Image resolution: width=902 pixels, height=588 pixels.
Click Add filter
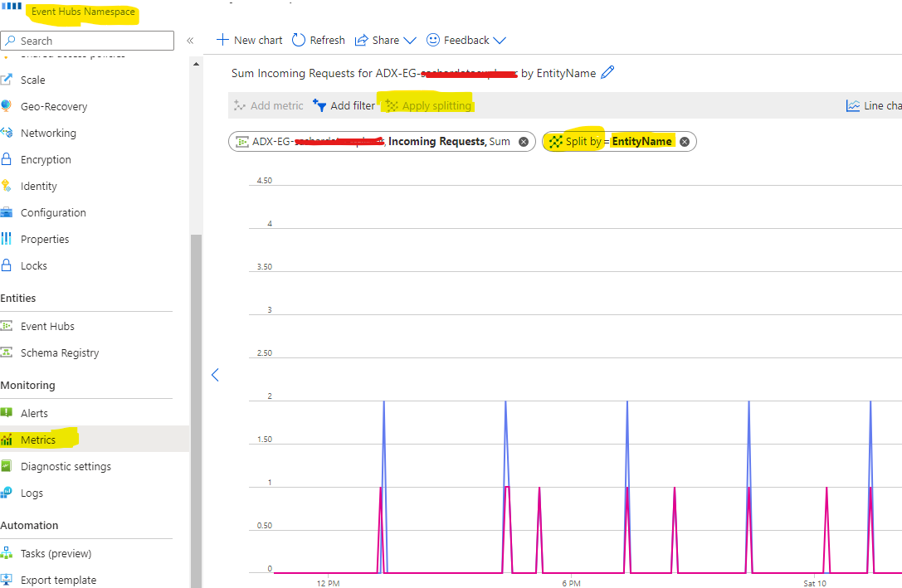tap(344, 106)
